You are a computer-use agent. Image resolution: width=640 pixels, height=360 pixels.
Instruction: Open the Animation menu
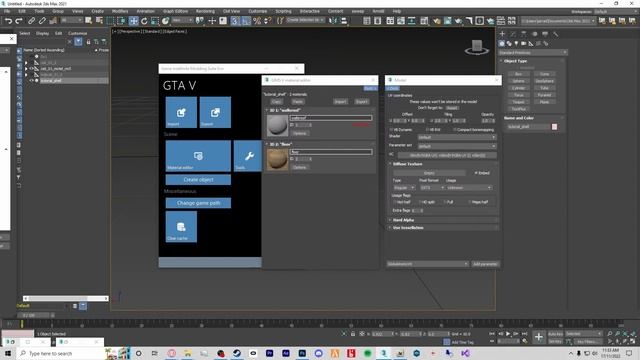145,11
